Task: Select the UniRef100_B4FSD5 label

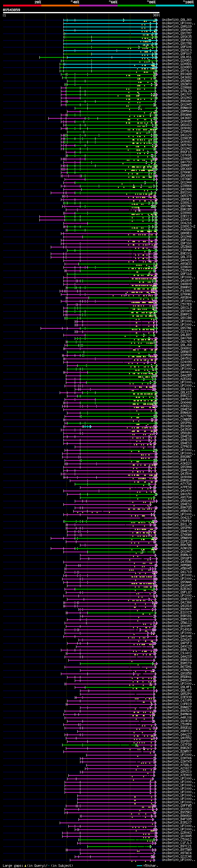Action: 177,819
